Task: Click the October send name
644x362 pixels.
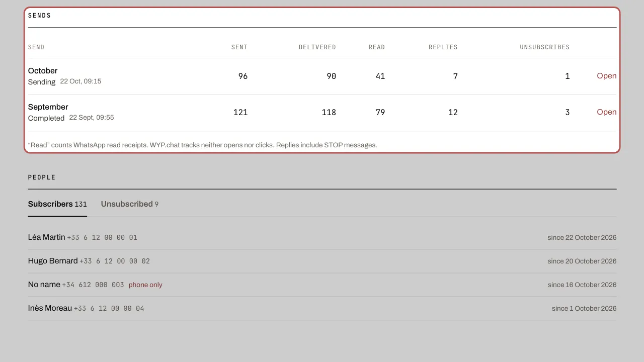Action: (x=43, y=71)
